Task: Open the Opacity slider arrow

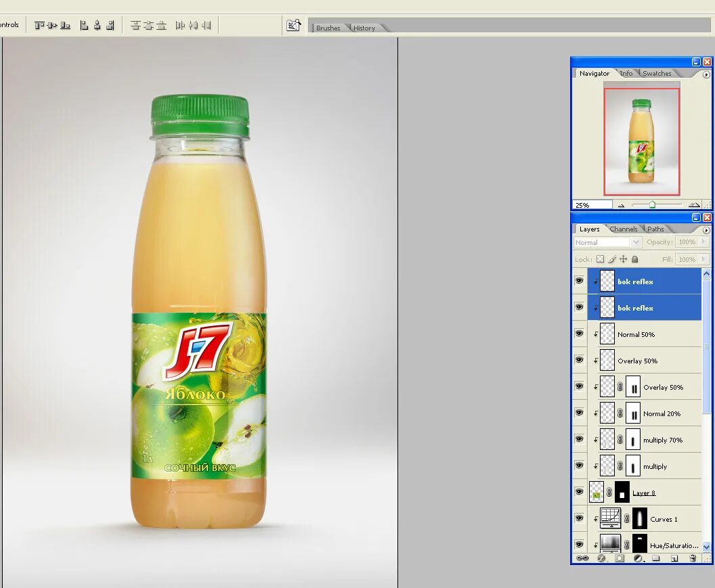Action: (705, 242)
